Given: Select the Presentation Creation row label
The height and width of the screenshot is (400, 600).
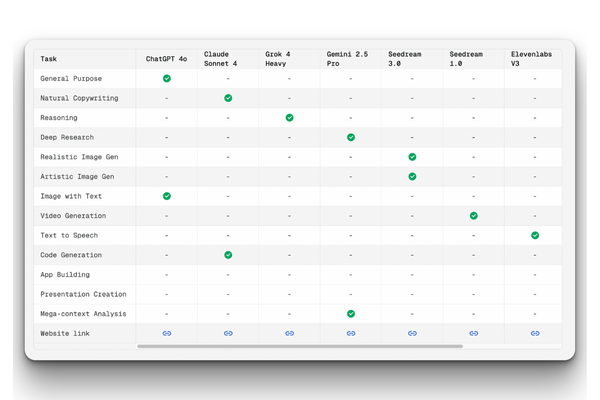Looking at the screenshot, I should pyautogui.click(x=83, y=294).
